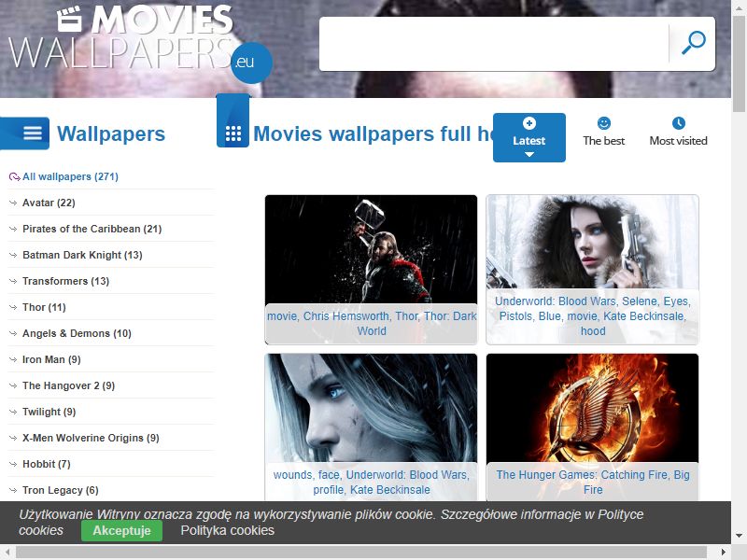Open The Hangover 2 (9) category
747x560 pixels.
[x=68, y=385]
